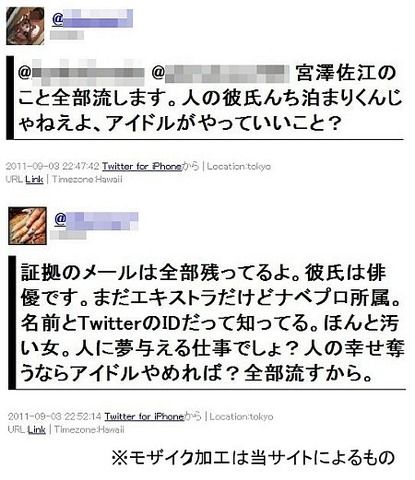Click second blurred @mention in first tweet
Screen dimensions: 415x480
[x=221, y=73]
